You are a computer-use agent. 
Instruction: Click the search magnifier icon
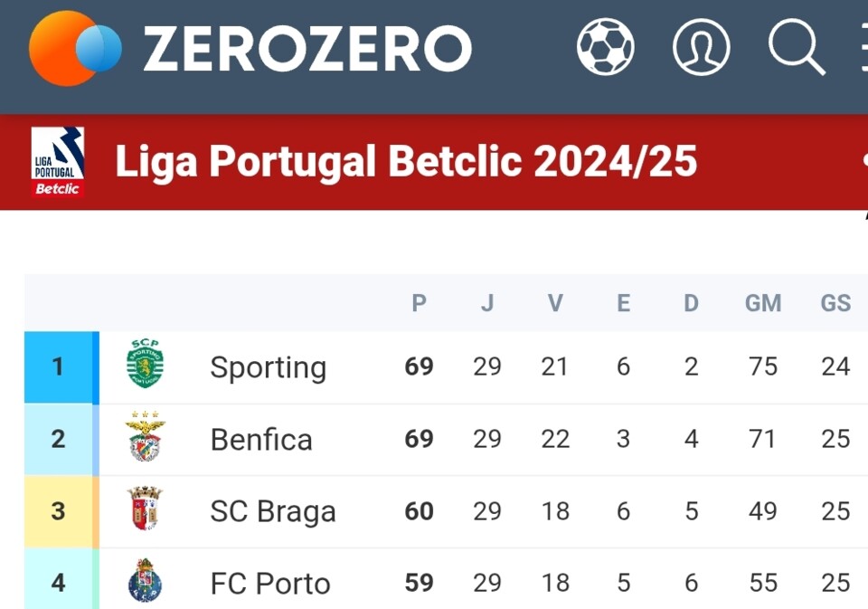797,47
